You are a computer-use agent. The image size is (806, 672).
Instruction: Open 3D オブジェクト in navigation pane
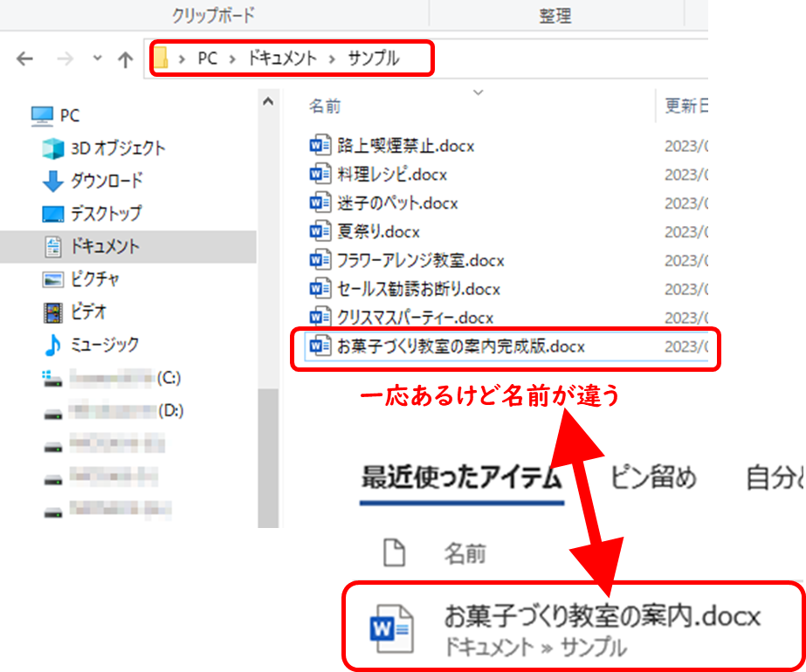(118, 148)
